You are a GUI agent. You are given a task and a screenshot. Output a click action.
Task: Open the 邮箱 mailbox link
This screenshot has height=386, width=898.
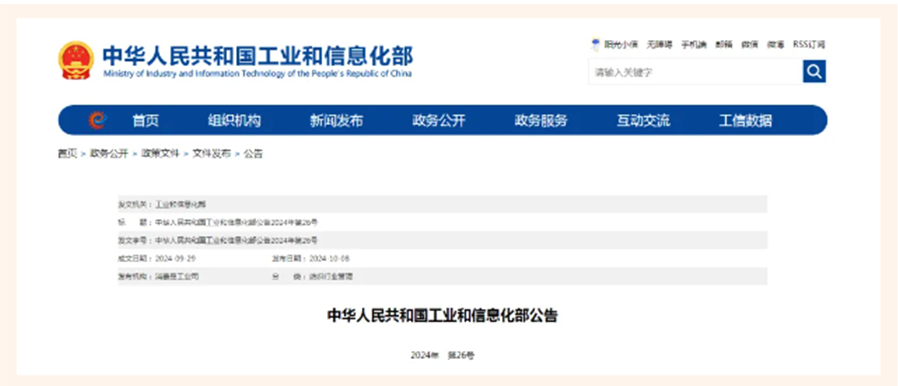point(724,44)
